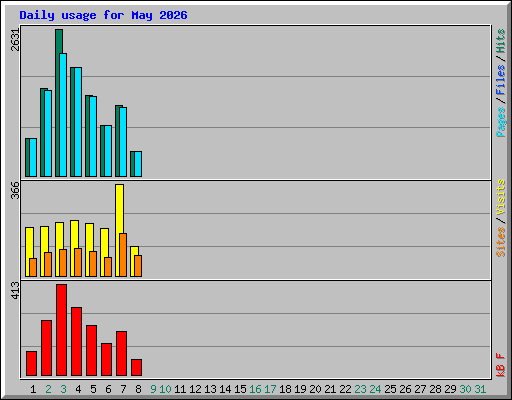Click the cyan pages bar for day 4
Screen dimensions: 512x400
78,122
